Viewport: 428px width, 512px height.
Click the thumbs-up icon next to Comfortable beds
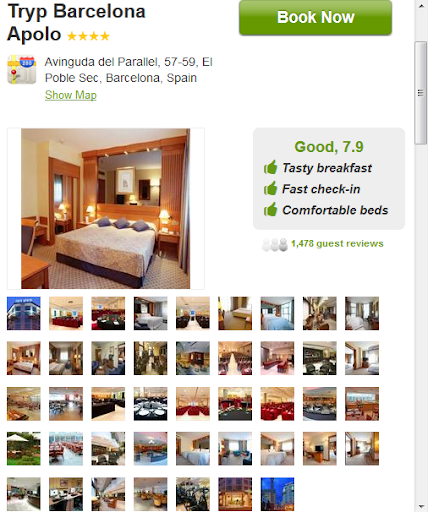(x=270, y=210)
